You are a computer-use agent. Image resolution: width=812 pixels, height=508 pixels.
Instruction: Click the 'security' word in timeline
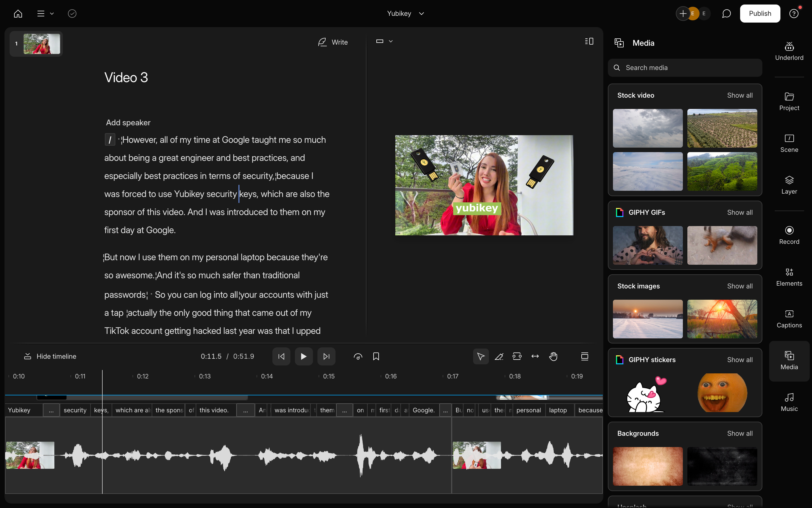click(x=75, y=410)
